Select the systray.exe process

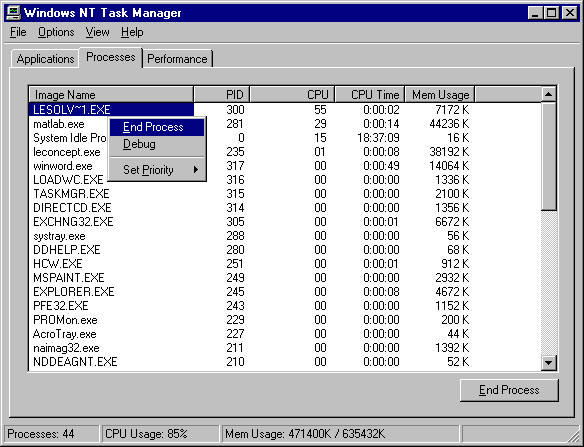click(x=286, y=236)
